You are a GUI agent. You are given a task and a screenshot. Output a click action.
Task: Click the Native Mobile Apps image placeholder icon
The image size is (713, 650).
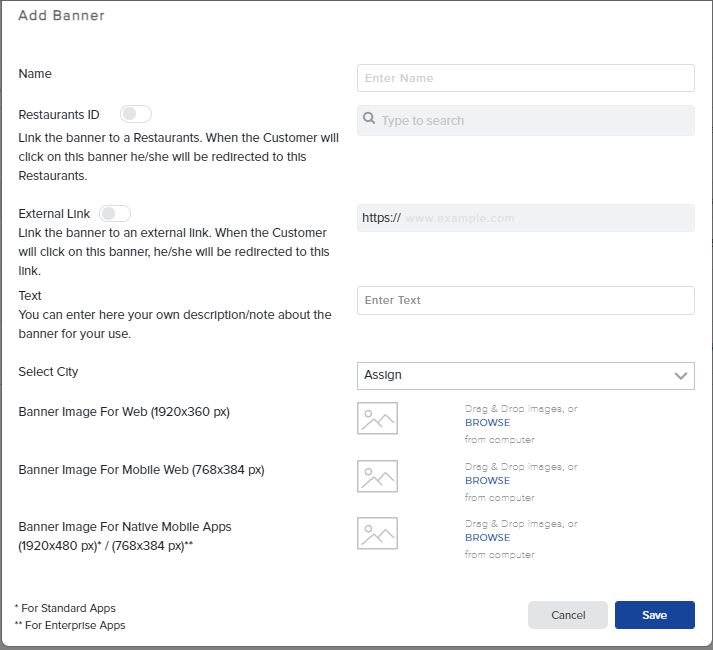(377, 533)
